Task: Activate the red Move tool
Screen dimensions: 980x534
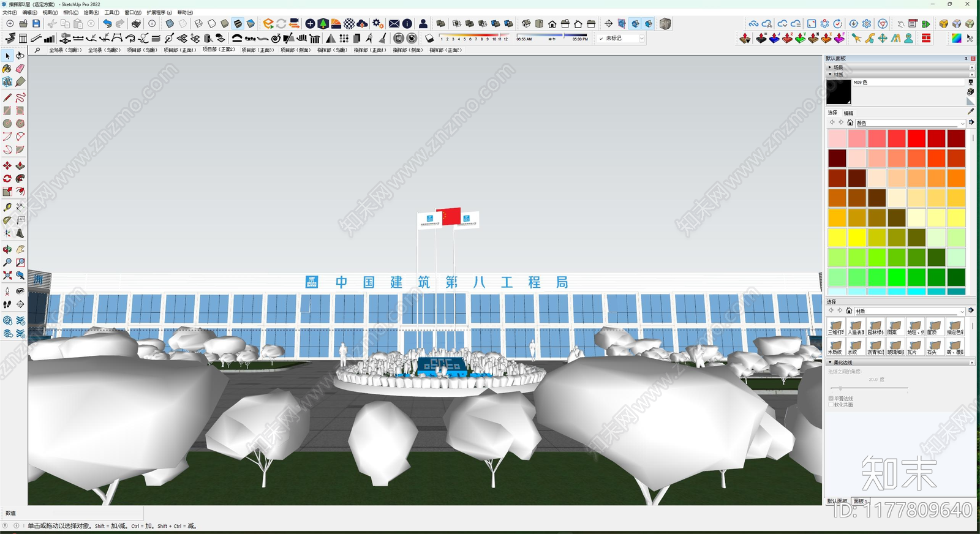Action: [7, 166]
